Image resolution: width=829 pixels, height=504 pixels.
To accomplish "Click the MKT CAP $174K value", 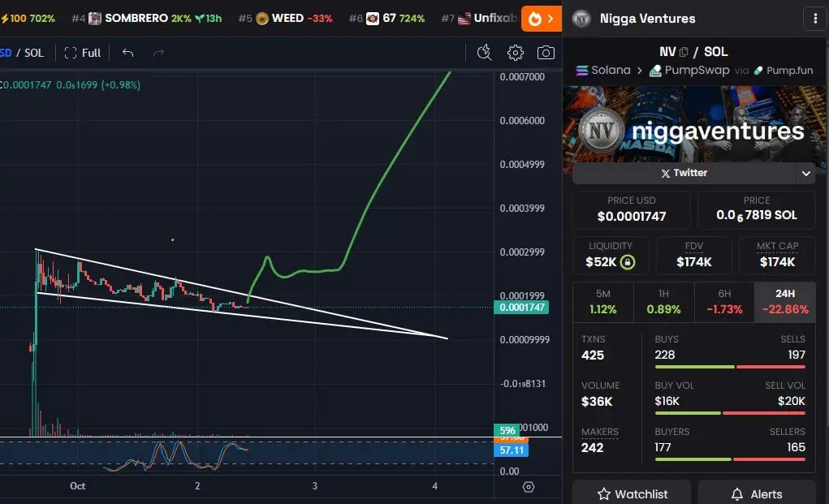I will (x=777, y=262).
